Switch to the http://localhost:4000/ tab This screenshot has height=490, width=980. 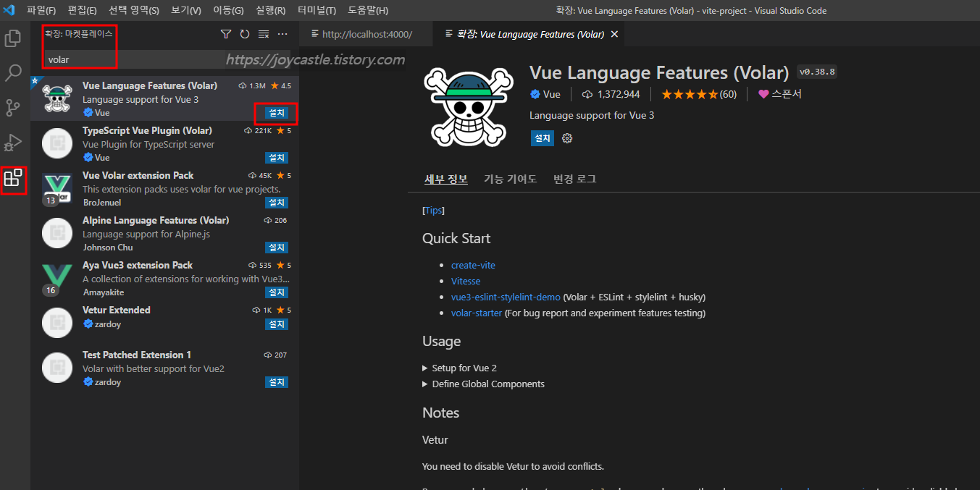point(367,34)
